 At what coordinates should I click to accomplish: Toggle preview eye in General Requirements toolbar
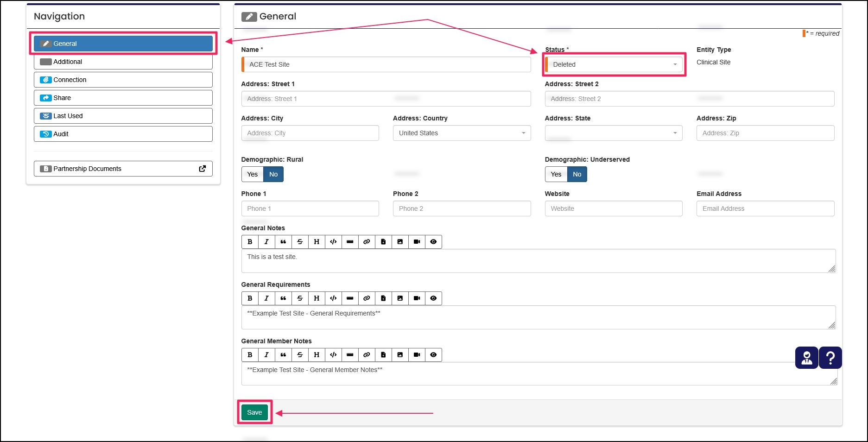coord(433,298)
